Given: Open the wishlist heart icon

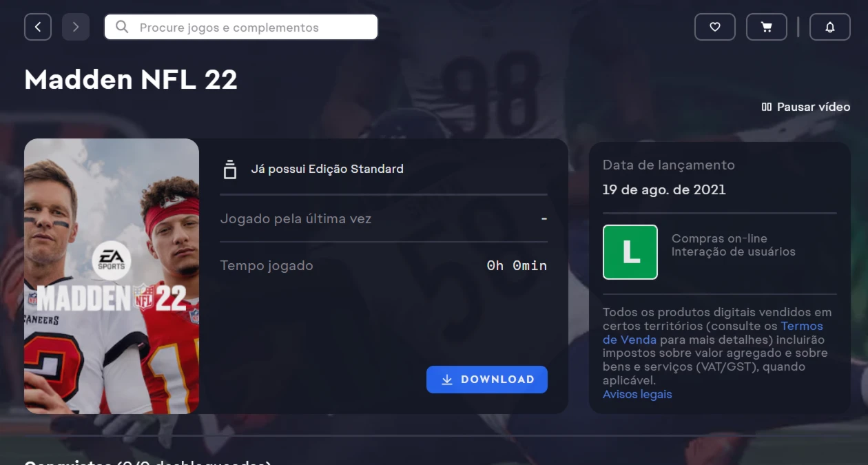Looking at the screenshot, I should 715,27.
